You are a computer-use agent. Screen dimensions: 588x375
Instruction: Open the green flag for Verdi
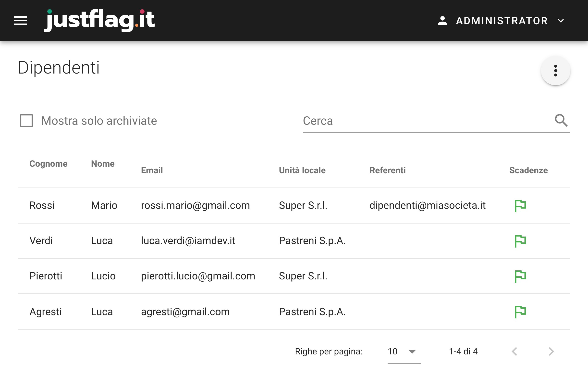coord(520,241)
